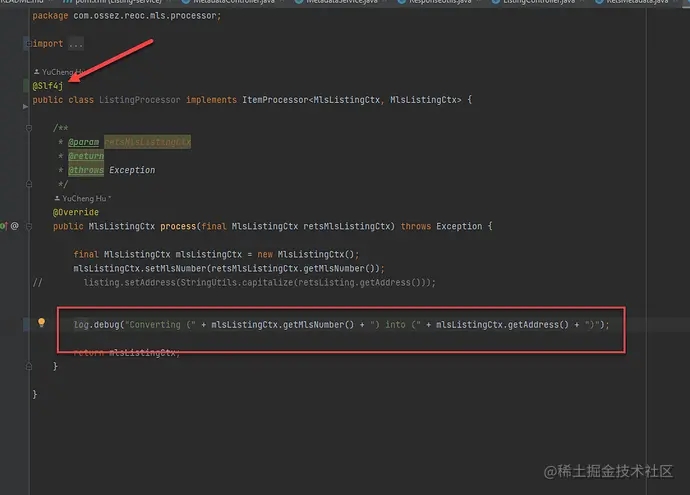
Task: Click the @ gutter marker beside process method
Action: tap(15, 226)
